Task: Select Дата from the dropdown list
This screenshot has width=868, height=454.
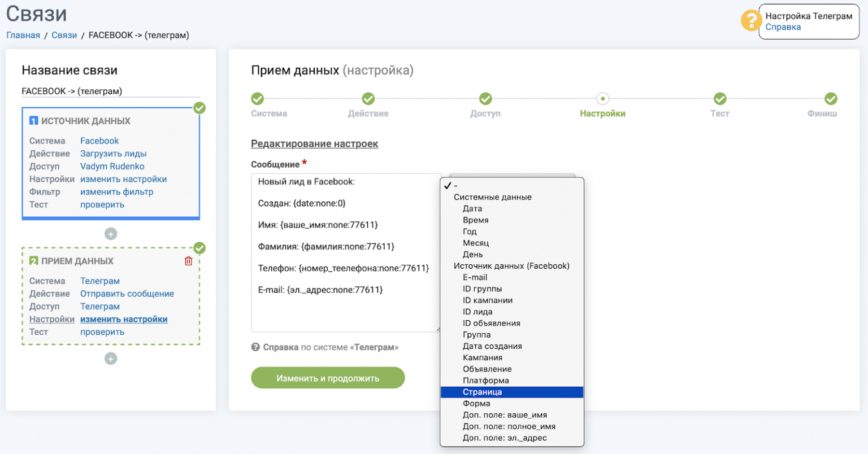Action: point(512,208)
